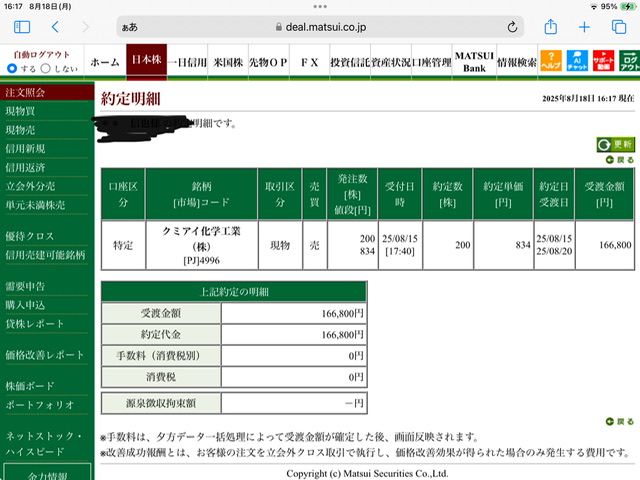Select 注文照会 in the sidebar
The width and height of the screenshot is (640, 480).
tap(47, 92)
